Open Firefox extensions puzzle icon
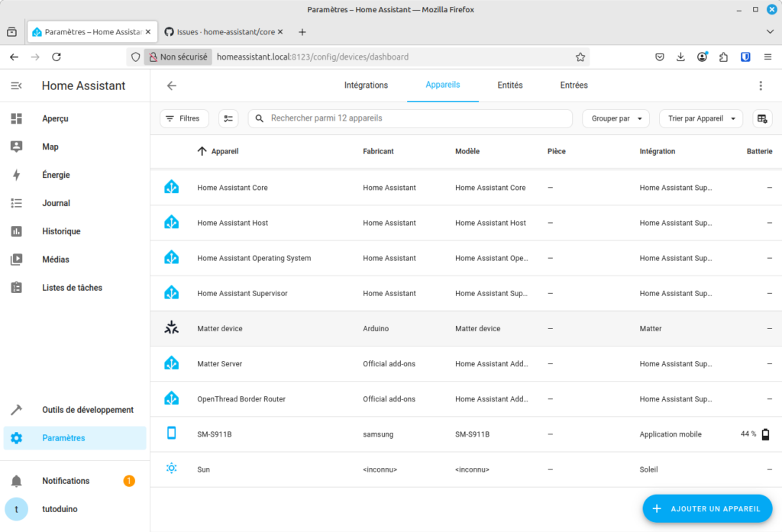 coord(724,56)
